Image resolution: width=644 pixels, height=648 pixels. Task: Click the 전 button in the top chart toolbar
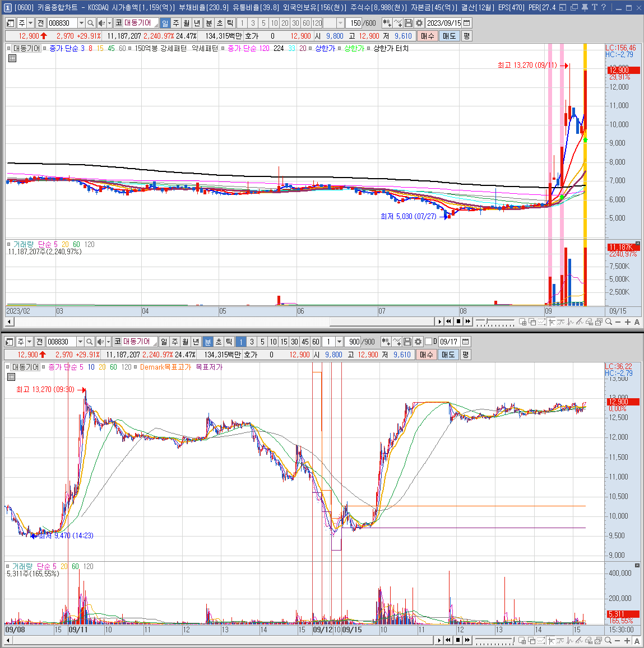[40, 23]
